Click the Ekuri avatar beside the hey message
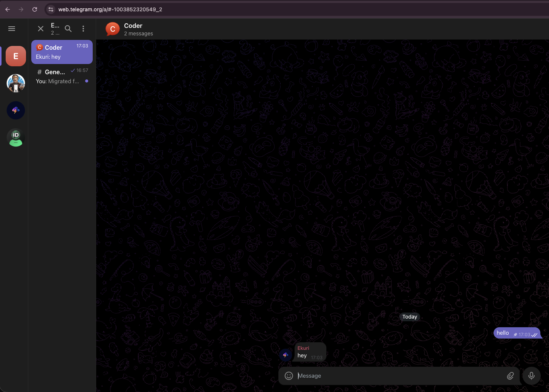 coord(286,355)
